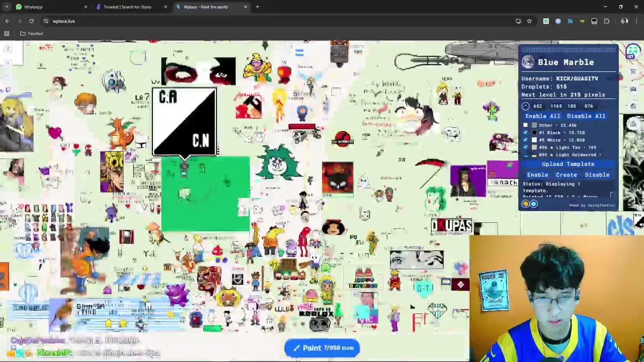This screenshot has width=644, height=362.
Task: Click the 'Made by SwingTheVine' credit text
Action: pyautogui.click(x=591, y=205)
